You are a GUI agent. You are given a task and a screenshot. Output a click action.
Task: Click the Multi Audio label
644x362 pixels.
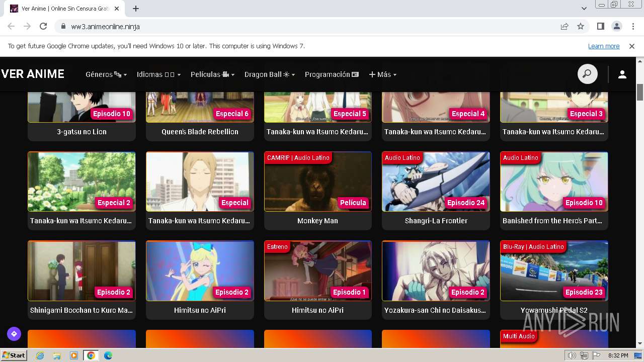tap(519, 336)
